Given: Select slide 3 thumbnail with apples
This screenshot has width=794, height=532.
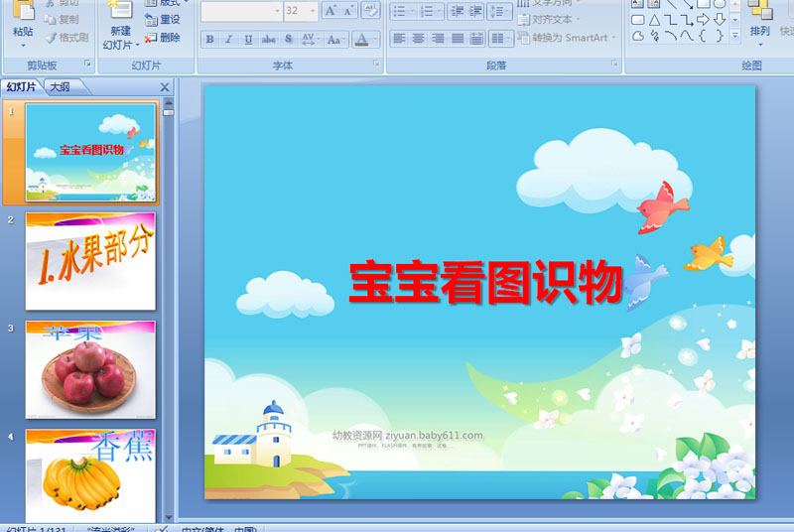Looking at the screenshot, I should coord(90,369).
